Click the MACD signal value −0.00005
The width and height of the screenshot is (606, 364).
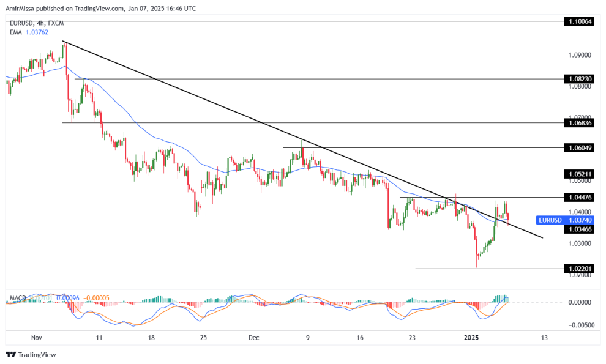[x=96, y=299]
